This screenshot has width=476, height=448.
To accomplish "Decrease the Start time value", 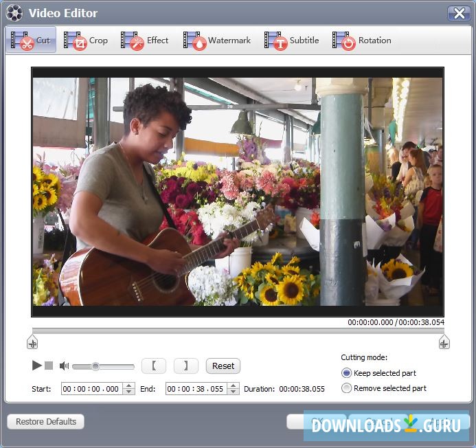I will (128, 392).
